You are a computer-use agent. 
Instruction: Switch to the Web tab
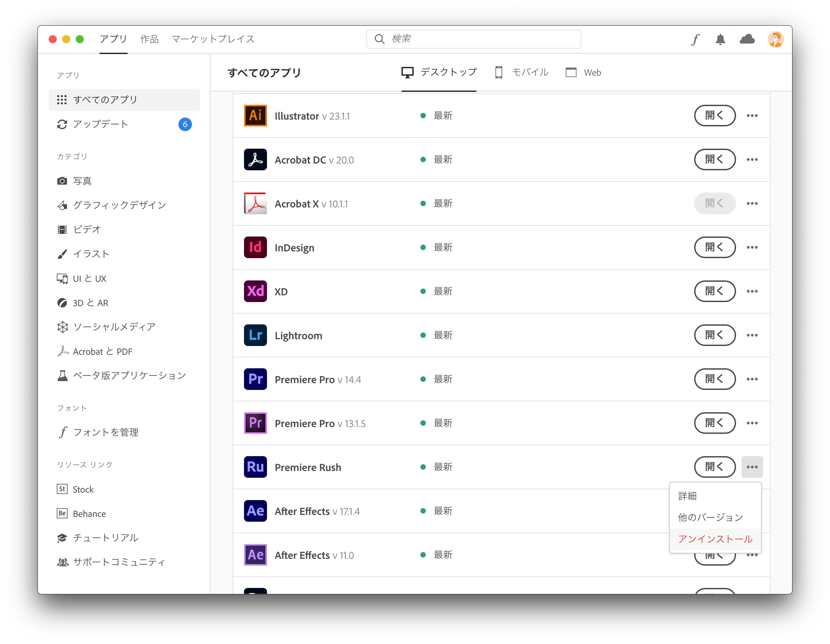point(583,72)
